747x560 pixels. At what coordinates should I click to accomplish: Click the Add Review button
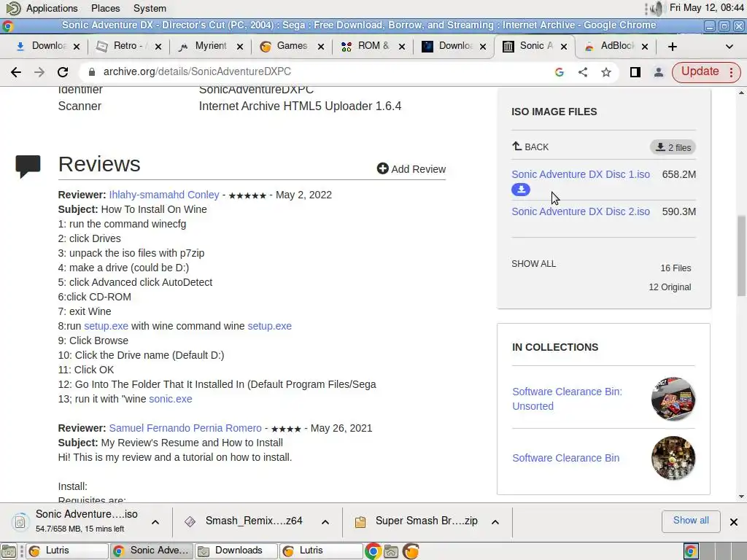pos(411,169)
